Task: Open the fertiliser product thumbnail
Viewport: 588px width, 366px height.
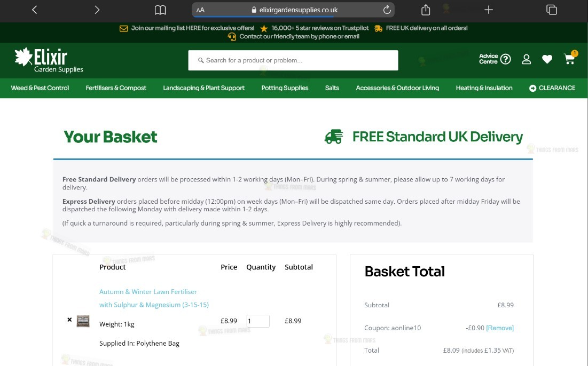Action: click(x=83, y=321)
